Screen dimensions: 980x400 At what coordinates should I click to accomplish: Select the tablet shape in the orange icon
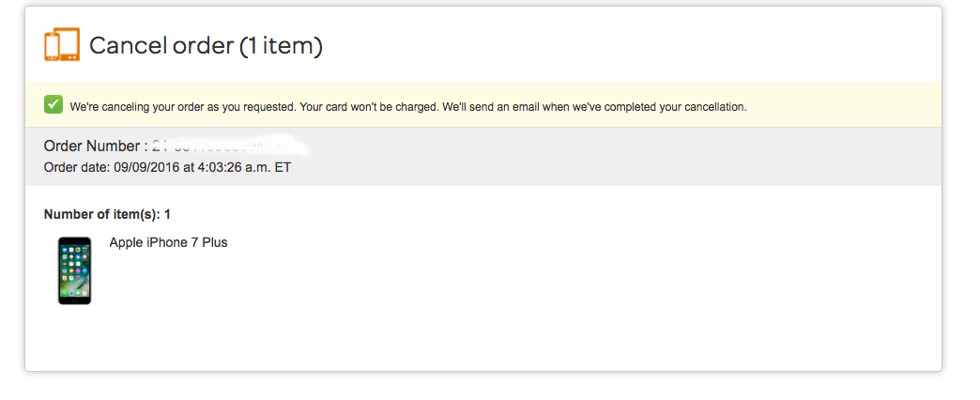pos(69,44)
